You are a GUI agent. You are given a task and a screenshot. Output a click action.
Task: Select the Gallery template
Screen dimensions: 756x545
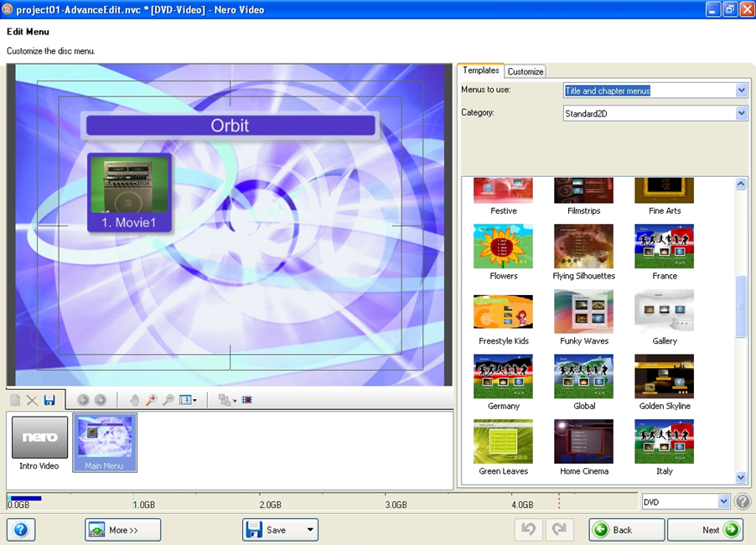tap(665, 317)
